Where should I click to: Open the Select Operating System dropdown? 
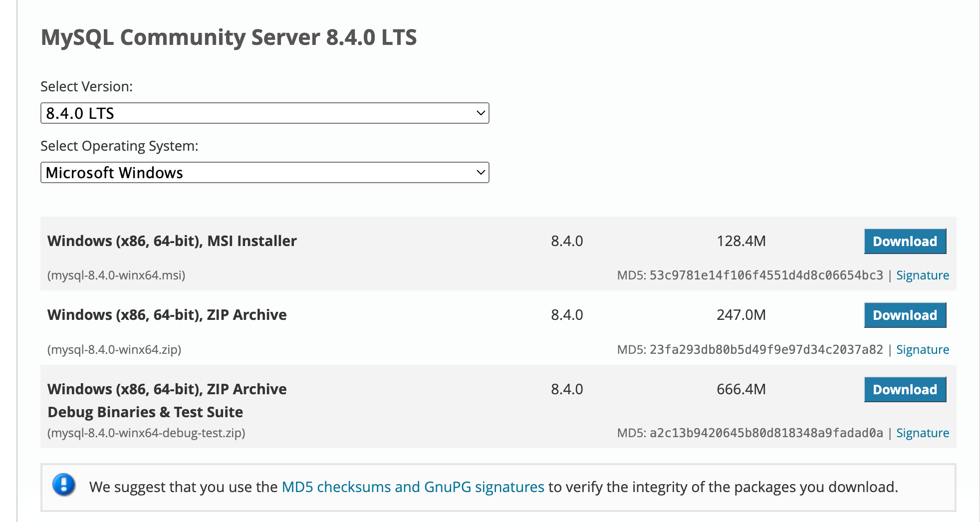point(264,173)
